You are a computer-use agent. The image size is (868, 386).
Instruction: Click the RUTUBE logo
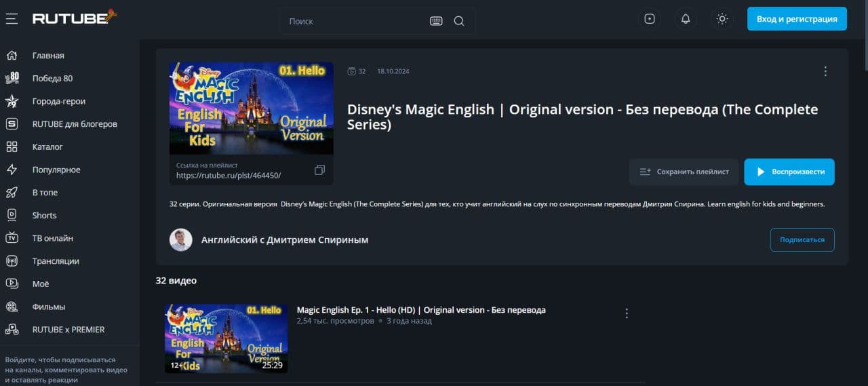[75, 18]
